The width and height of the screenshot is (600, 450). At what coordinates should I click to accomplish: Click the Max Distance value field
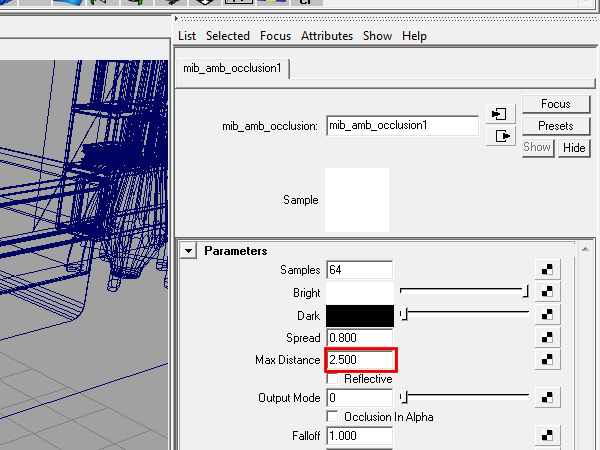tap(359, 360)
